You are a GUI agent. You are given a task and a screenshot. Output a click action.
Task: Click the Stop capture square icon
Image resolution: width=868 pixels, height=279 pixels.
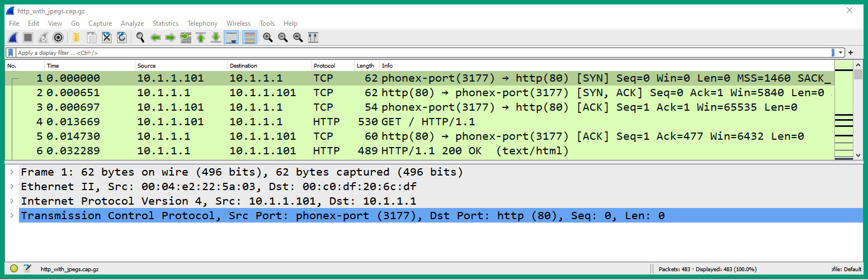point(27,37)
